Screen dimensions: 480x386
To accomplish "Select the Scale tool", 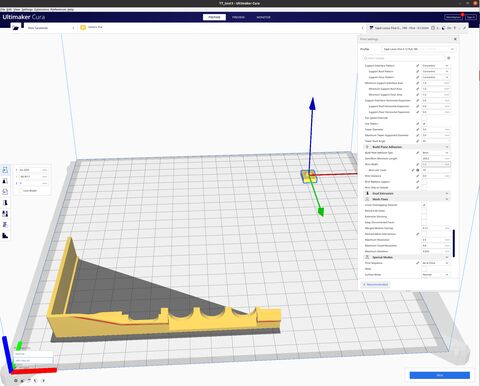I will pos(5,181).
